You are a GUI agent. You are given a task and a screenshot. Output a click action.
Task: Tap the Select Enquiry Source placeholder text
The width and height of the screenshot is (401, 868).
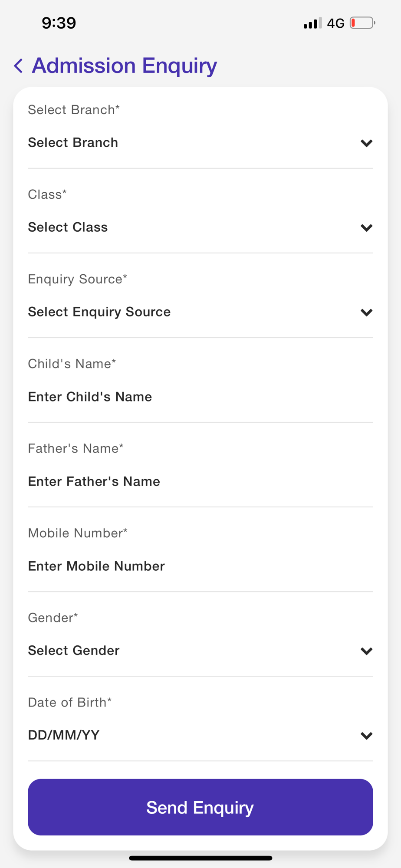pos(99,312)
